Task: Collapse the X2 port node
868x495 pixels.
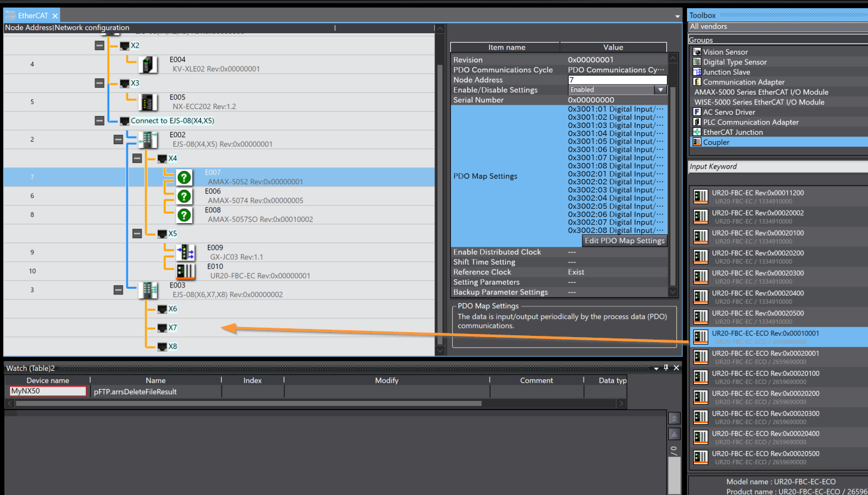Action: click(x=99, y=46)
